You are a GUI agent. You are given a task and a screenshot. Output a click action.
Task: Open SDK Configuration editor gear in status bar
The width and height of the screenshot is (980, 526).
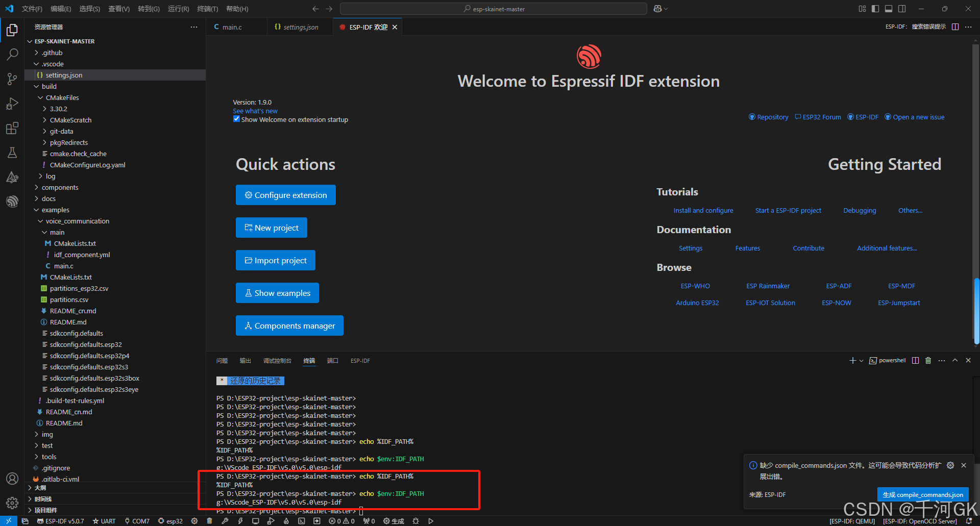click(194, 521)
